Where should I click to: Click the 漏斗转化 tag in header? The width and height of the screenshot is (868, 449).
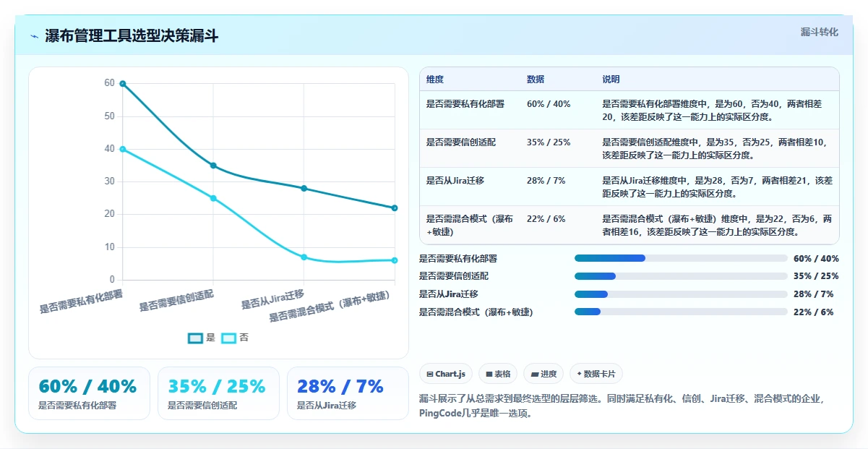click(x=819, y=32)
